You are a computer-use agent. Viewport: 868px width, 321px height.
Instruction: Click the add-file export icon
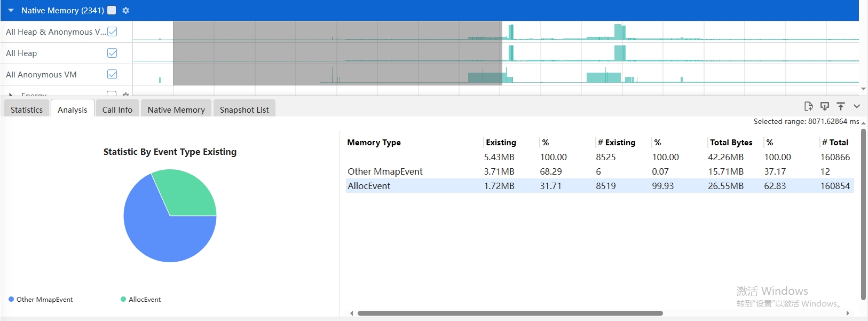808,106
